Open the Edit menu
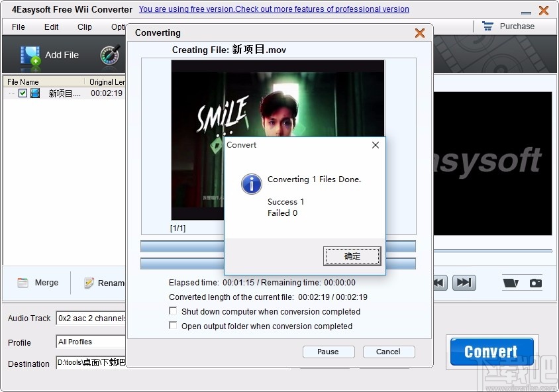Viewport: 559px width, 392px height. (x=52, y=27)
